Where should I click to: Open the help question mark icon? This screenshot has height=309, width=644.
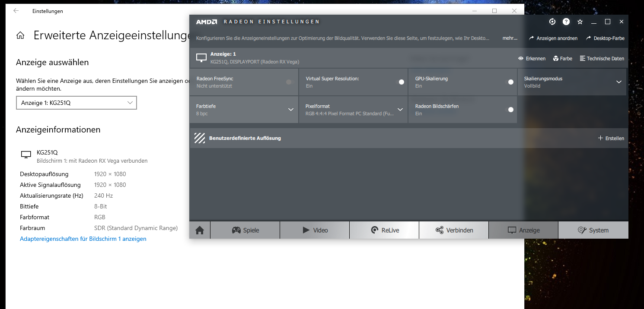click(566, 22)
